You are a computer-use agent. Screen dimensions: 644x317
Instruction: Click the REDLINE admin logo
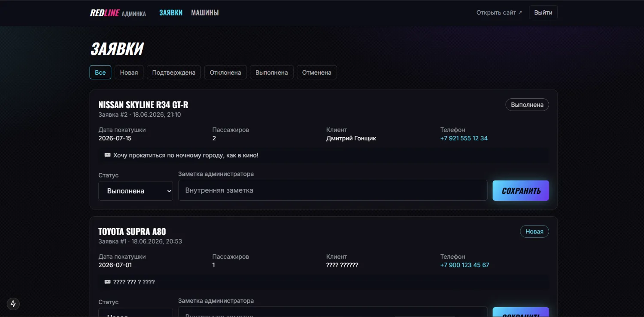tap(118, 13)
